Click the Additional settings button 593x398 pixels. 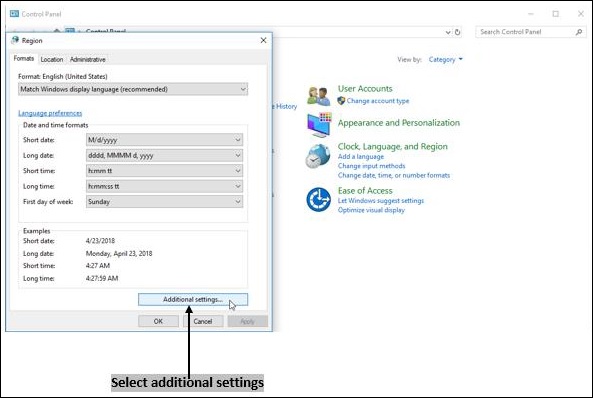tap(193, 299)
